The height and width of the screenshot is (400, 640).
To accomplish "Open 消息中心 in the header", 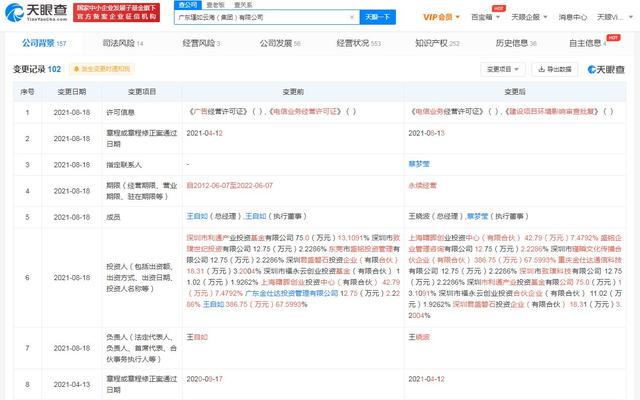I will 573,17.
